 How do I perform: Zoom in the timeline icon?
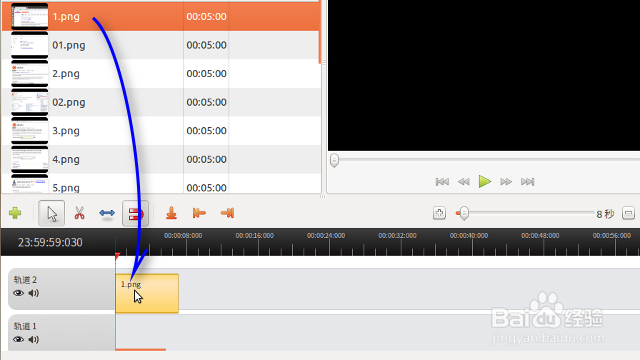point(439,213)
